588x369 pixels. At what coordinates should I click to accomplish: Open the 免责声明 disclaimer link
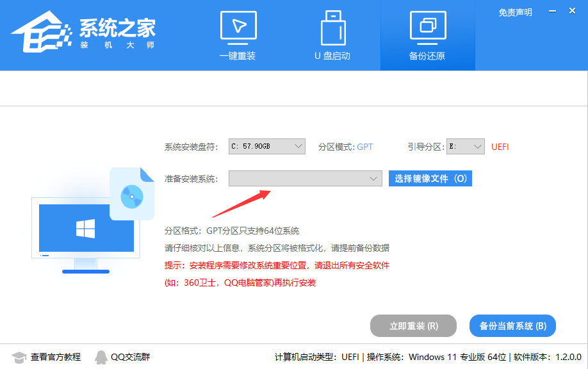(x=514, y=12)
